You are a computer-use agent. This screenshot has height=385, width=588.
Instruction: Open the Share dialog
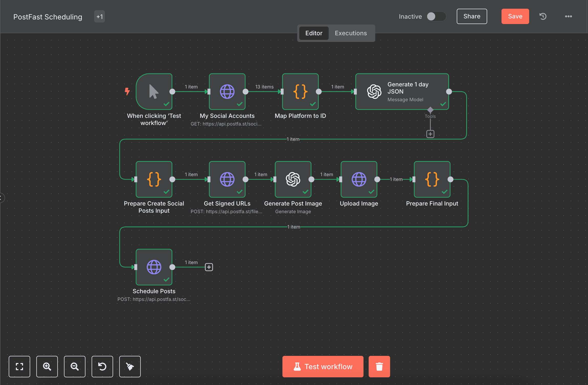[472, 16]
